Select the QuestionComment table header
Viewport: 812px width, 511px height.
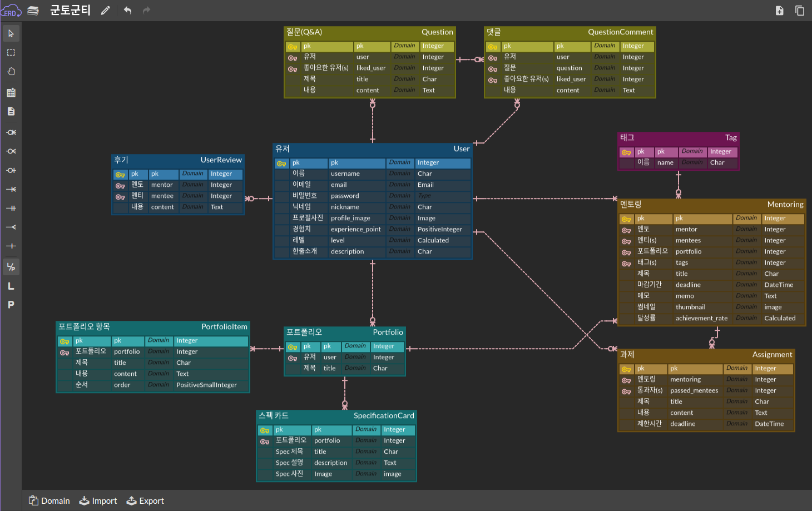coord(570,32)
